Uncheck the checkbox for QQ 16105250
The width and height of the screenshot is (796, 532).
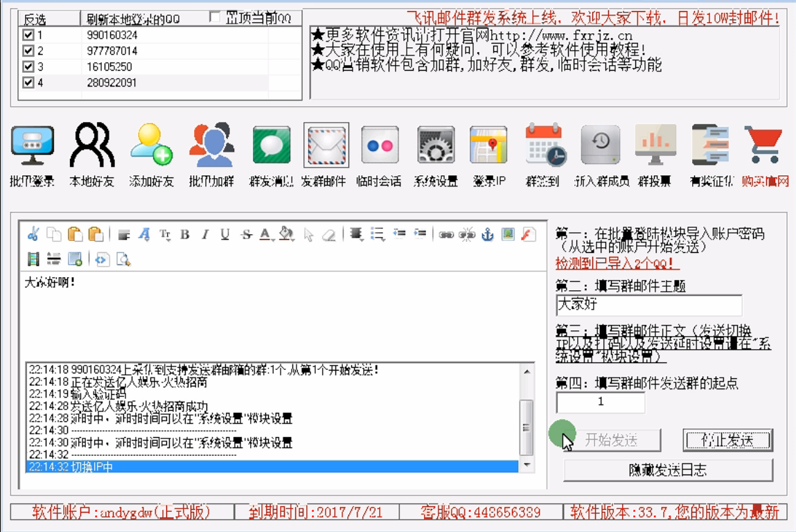(x=28, y=66)
